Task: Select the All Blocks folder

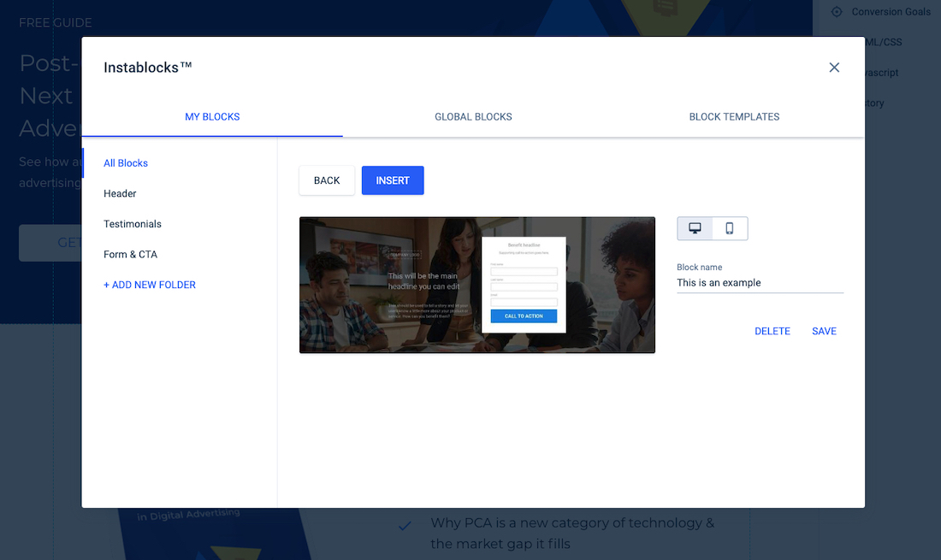Action: (x=126, y=163)
